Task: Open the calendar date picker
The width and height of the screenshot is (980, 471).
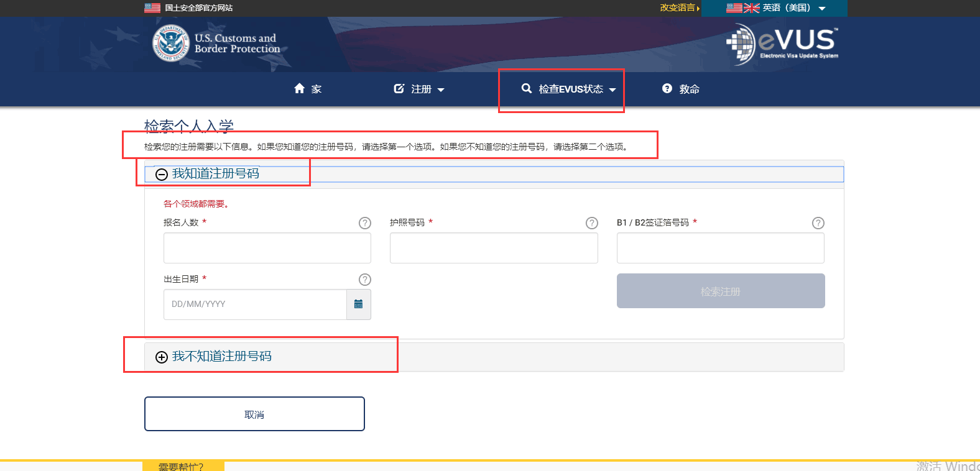Action: tap(359, 304)
